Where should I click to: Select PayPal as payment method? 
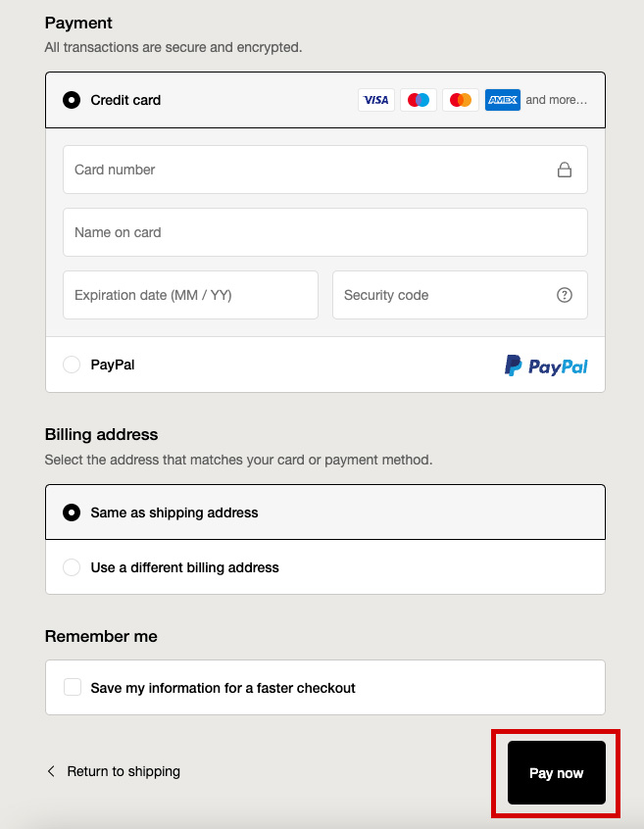click(x=72, y=365)
